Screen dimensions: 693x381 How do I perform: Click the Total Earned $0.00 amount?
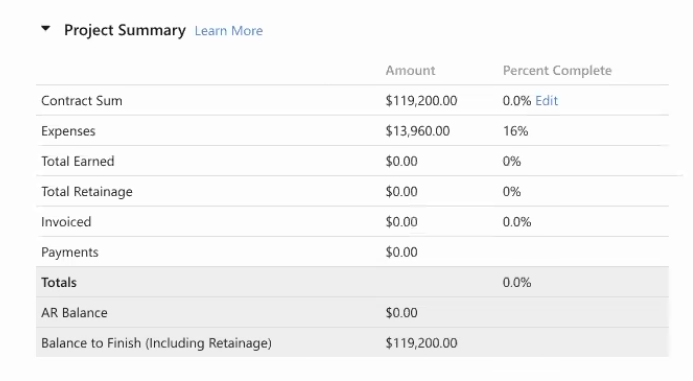[401, 161]
